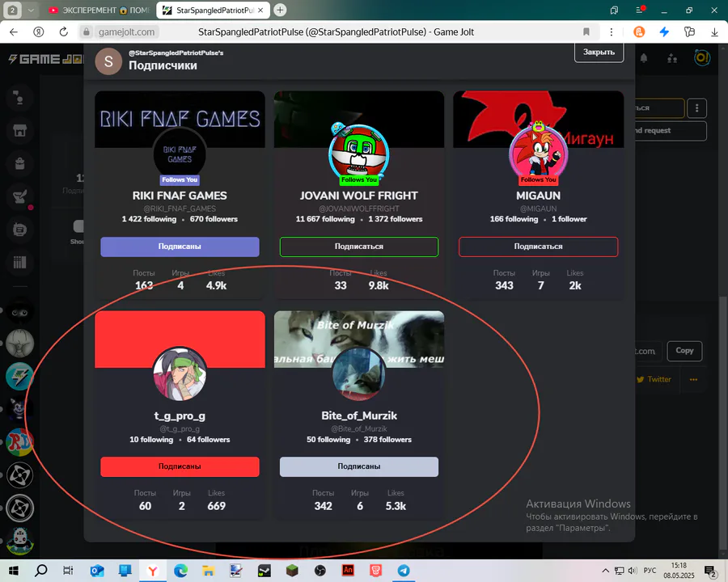Open the JOVANI WOLF FRIGHT profile name

(x=359, y=196)
